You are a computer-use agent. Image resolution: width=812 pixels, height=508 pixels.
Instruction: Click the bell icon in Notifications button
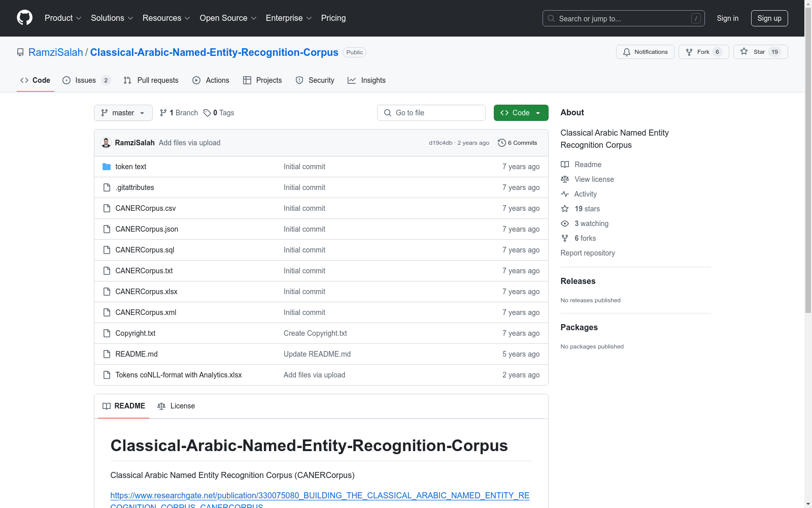click(x=627, y=52)
